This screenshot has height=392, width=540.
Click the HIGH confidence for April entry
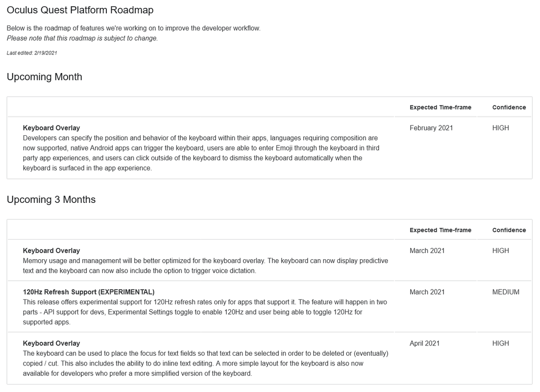click(500, 343)
